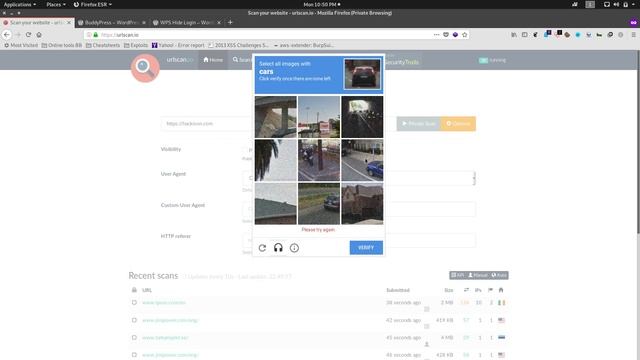The height and width of the screenshot is (360, 640).
Task: Close the WPS Hide Login tab
Action: click(x=219, y=22)
